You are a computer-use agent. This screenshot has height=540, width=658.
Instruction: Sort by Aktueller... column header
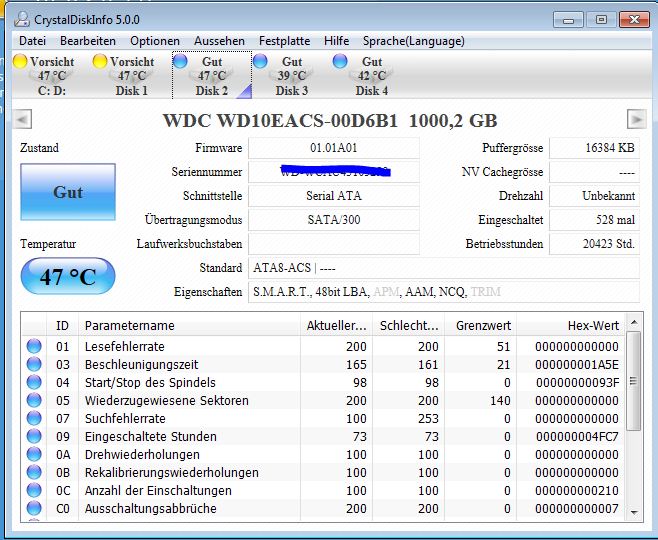[x=336, y=325]
